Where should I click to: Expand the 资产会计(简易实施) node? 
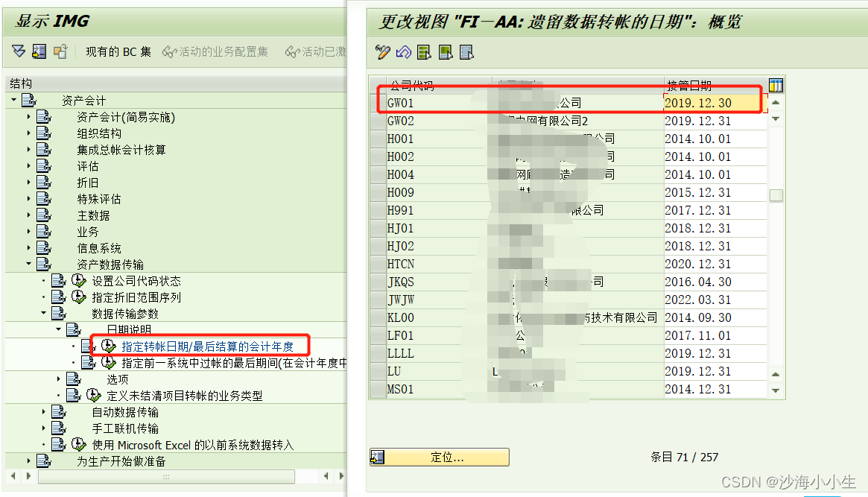(x=29, y=117)
